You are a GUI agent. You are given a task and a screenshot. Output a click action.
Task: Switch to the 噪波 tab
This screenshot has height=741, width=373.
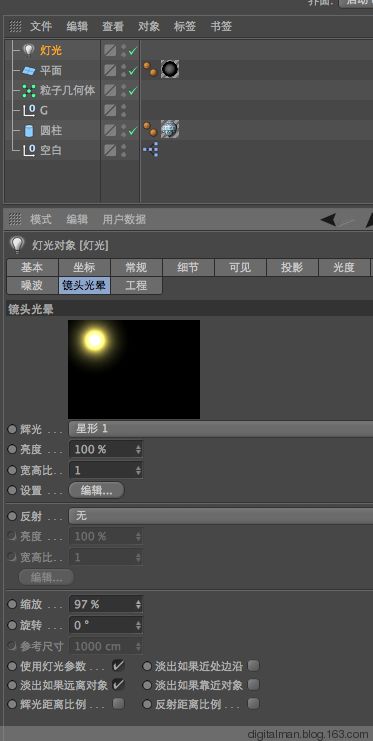[32, 285]
